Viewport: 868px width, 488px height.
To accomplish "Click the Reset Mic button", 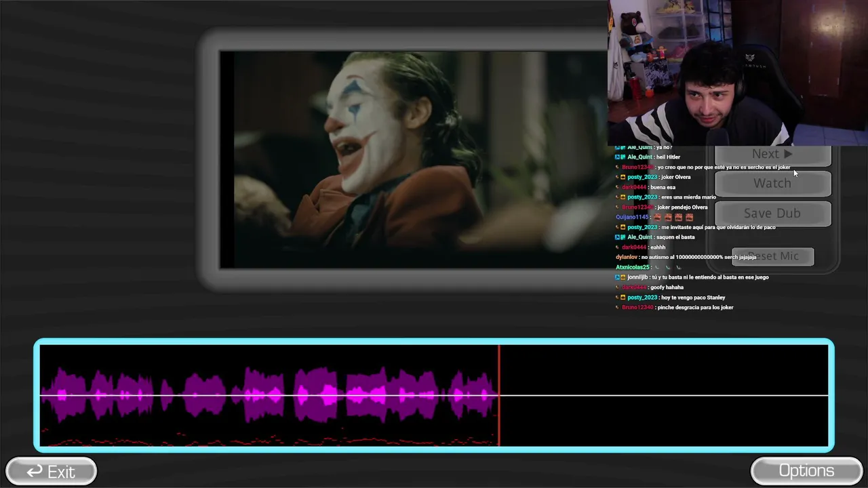I will tap(772, 256).
